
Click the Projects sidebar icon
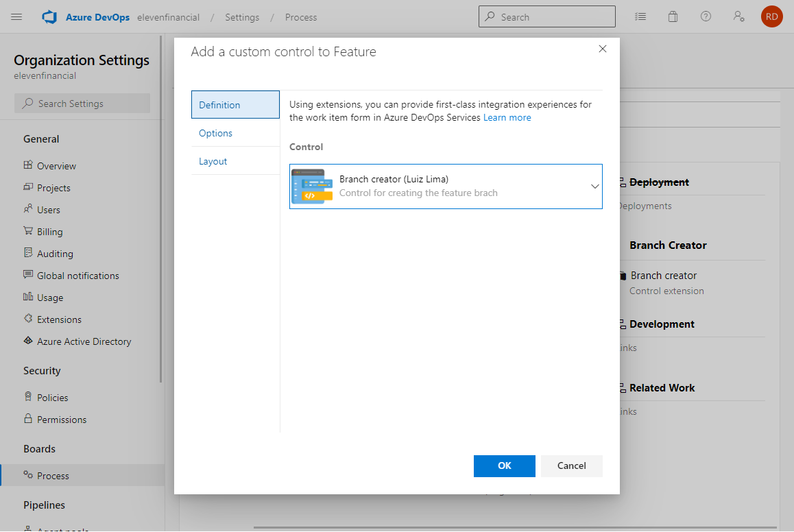28,186
